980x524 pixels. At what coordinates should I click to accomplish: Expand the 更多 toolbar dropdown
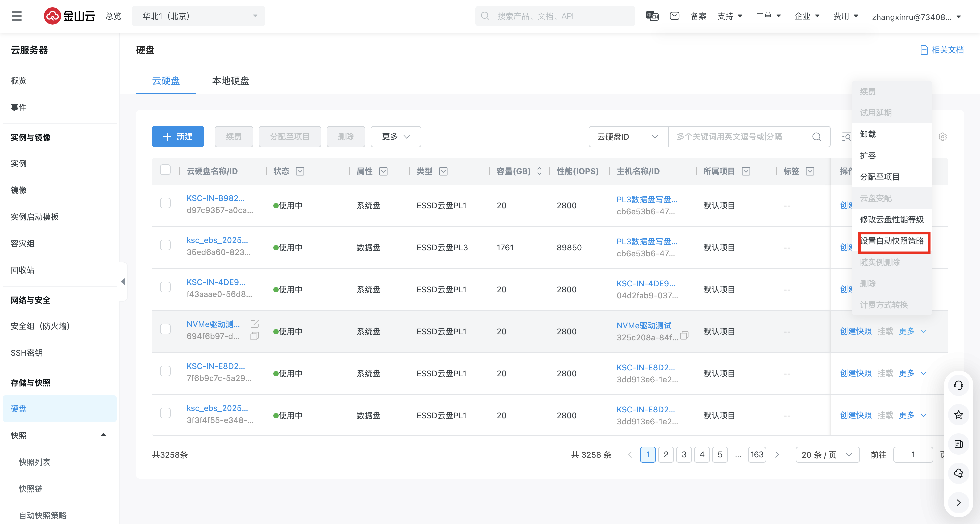(396, 137)
